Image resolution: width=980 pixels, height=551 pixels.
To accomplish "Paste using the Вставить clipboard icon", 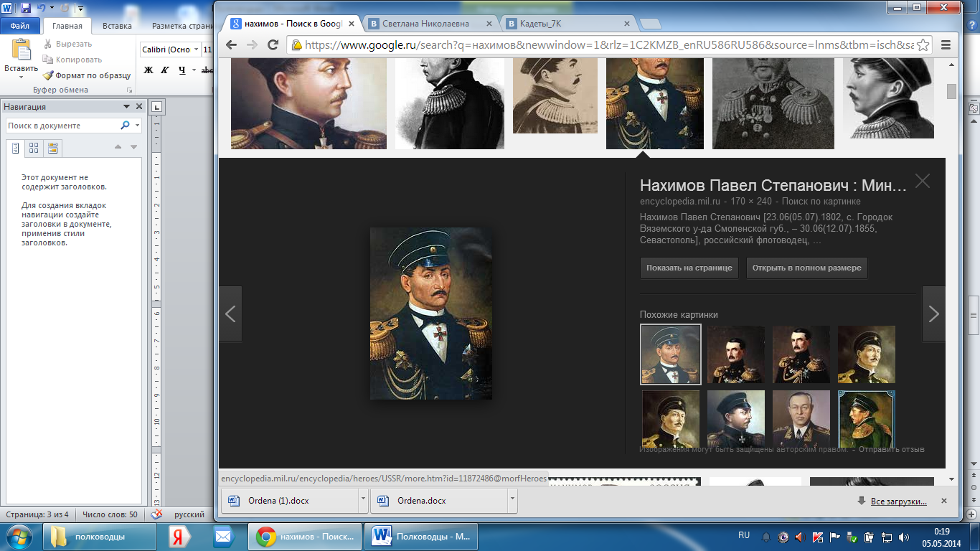I will click(x=22, y=51).
